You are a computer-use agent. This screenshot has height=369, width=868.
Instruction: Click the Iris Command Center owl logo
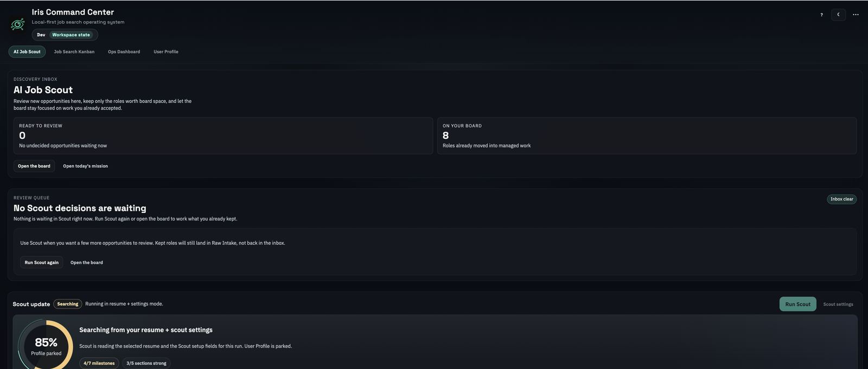[x=17, y=23]
